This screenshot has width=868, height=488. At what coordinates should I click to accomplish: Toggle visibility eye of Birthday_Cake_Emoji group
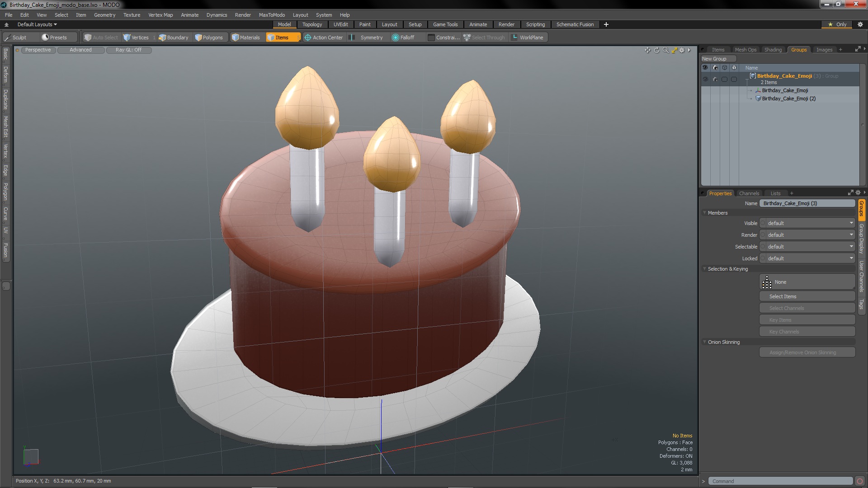[x=705, y=79]
